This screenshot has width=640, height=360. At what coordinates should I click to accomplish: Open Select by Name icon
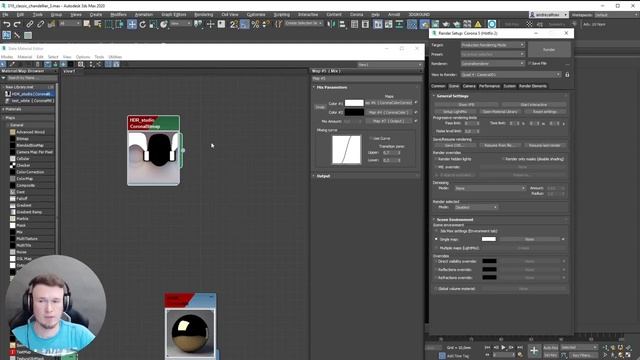(98, 24)
